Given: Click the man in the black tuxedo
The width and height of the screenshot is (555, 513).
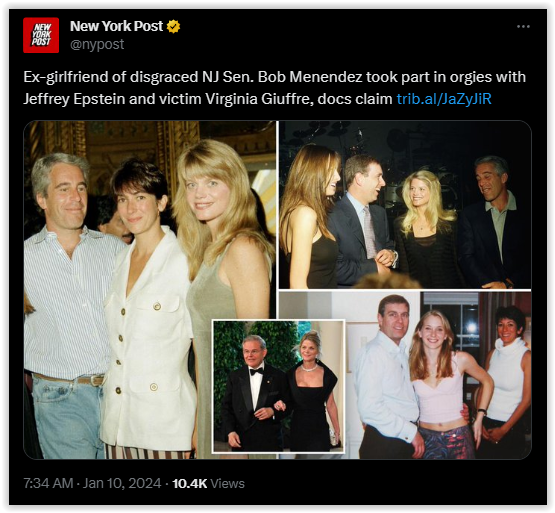Looking at the screenshot, I should [x=252, y=393].
